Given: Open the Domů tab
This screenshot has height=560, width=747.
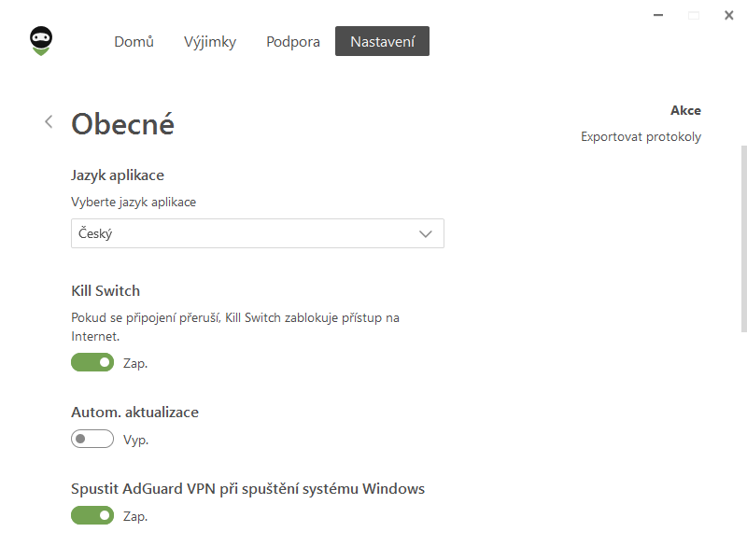Looking at the screenshot, I should click(x=134, y=41).
